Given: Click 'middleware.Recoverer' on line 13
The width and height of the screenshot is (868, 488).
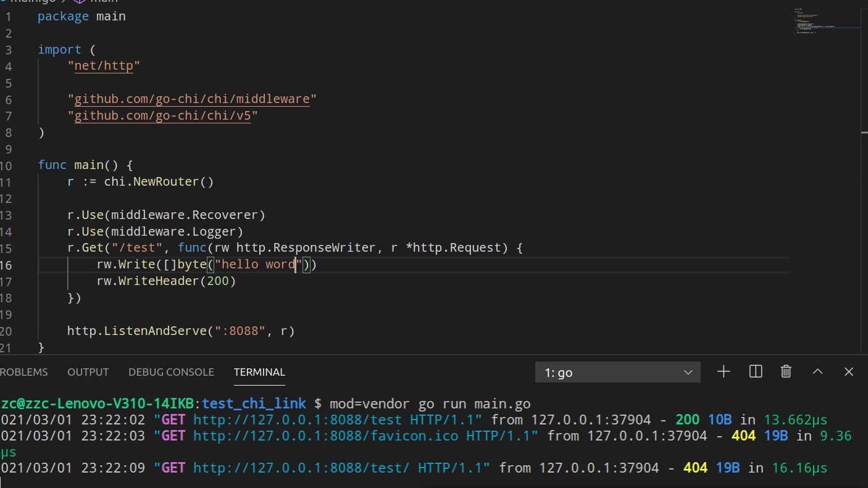Looking at the screenshot, I should pos(185,215).
